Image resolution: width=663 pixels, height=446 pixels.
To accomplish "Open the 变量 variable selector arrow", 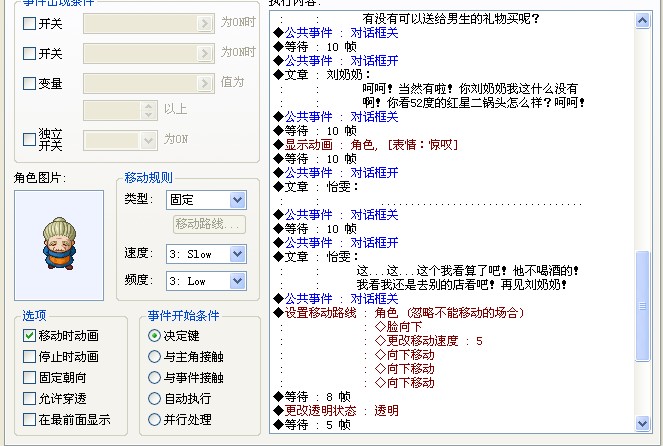I will (205, 83).
